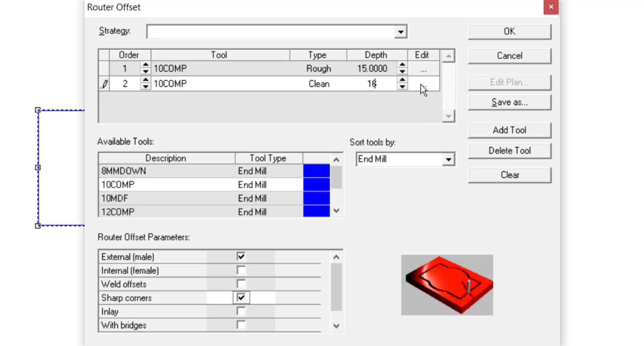Open the Sort tools by dropdown

pos(448,160)
